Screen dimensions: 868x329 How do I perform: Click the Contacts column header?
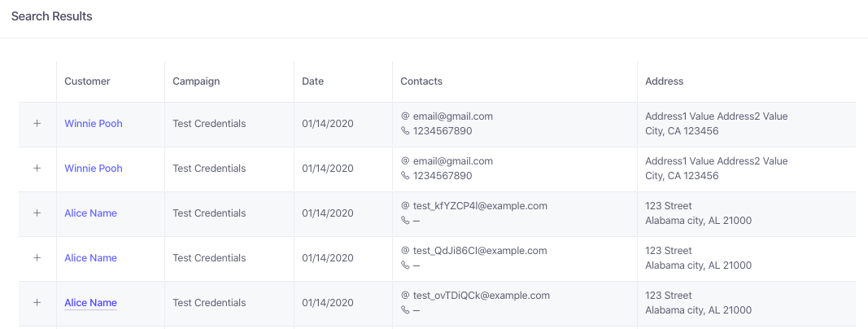click(x=421, y=81)
